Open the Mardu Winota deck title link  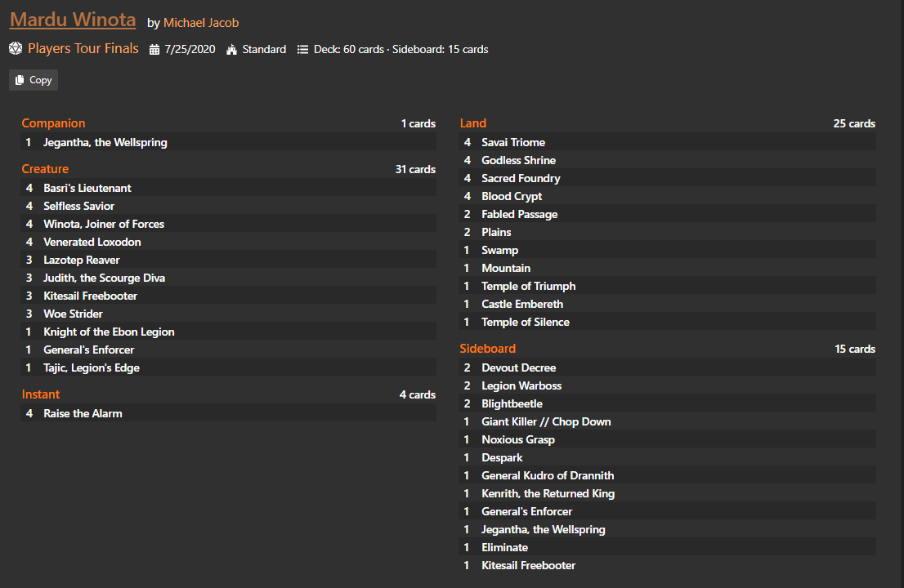[73, 20]
